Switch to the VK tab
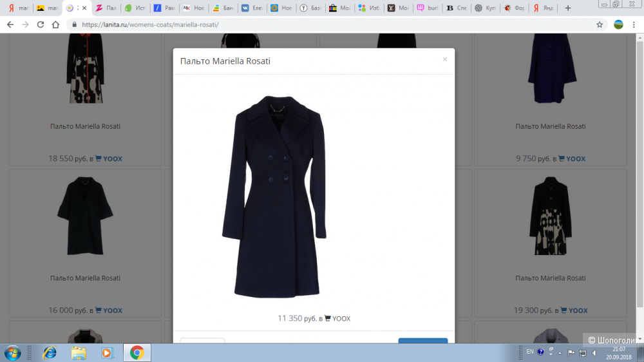 coord(252,8)
